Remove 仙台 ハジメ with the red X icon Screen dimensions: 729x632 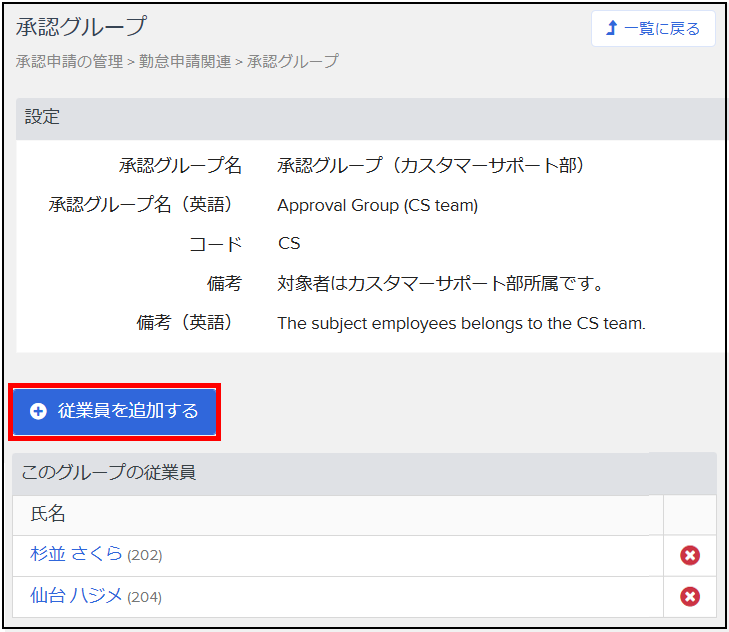pyautogui.click(x=689, y=597)
